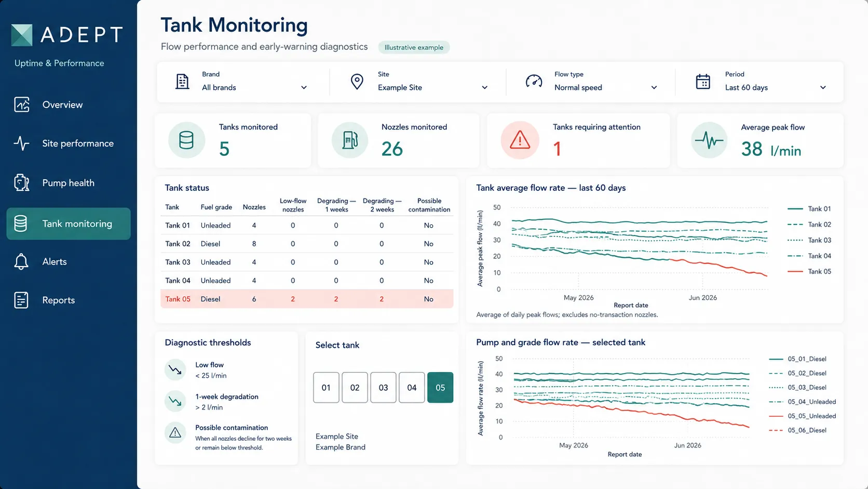
Task: Click the ADEPT logo icon
Action: point(22,35)
